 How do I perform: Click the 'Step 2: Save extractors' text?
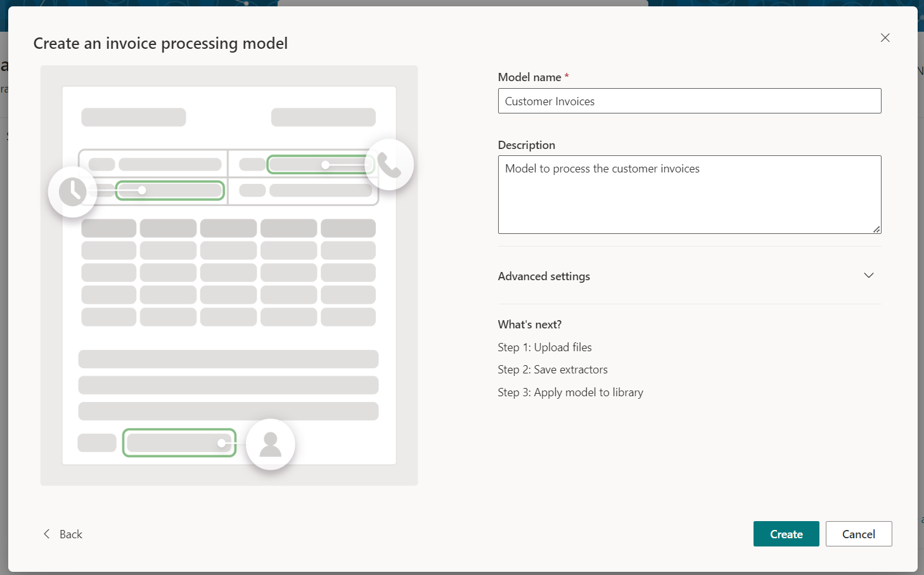(553, 370)
